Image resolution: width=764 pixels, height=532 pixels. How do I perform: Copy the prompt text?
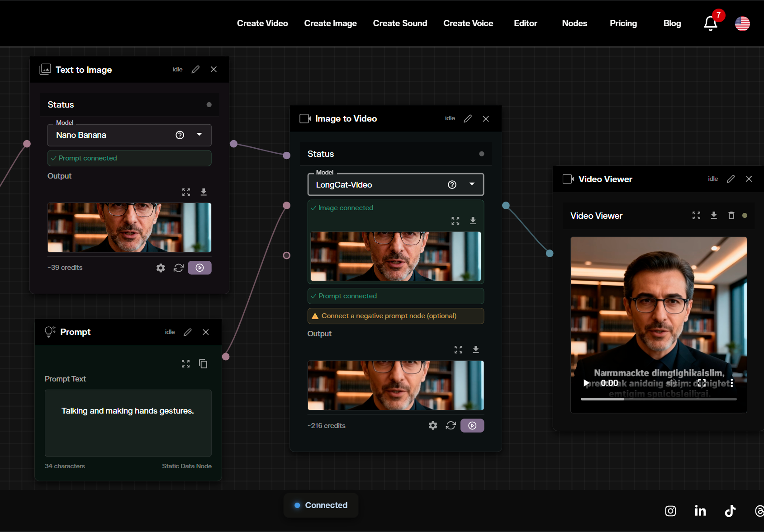point(203,363)
